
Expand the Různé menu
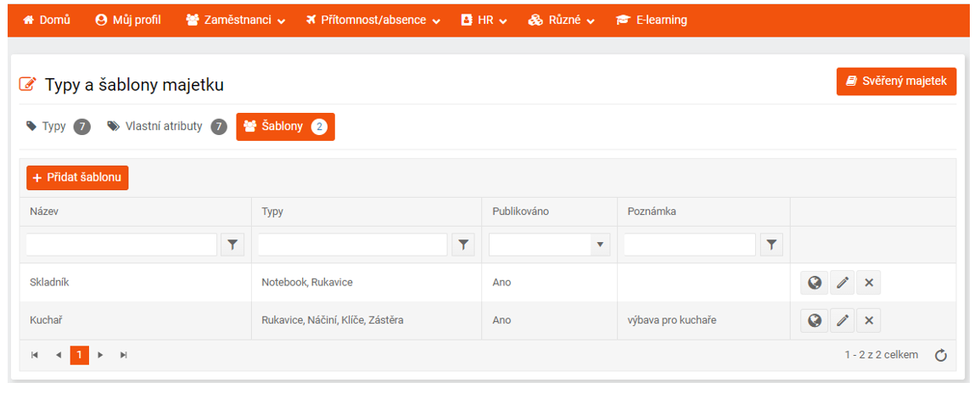[x=561, y=20]
